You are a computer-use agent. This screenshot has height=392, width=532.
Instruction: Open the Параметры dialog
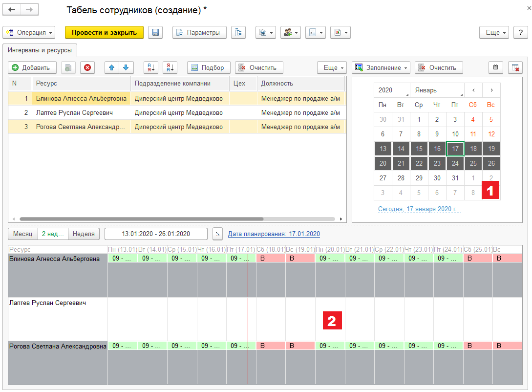click(199, 33)
